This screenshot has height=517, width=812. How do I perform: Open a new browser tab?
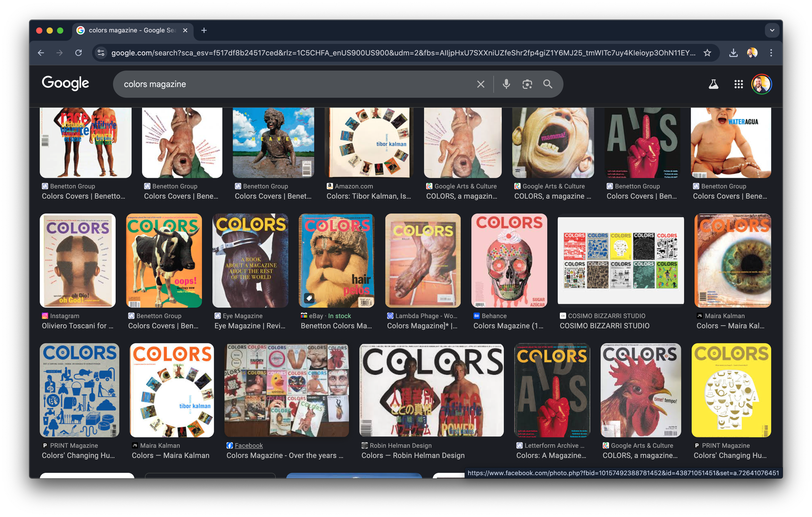pyautogui.click(x=204, y=30)
